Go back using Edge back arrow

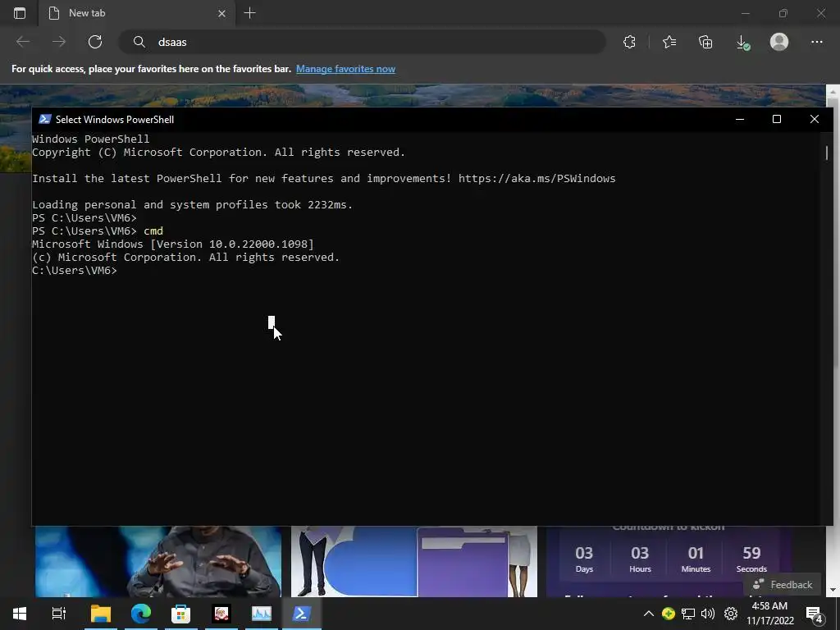coord(23,42)
